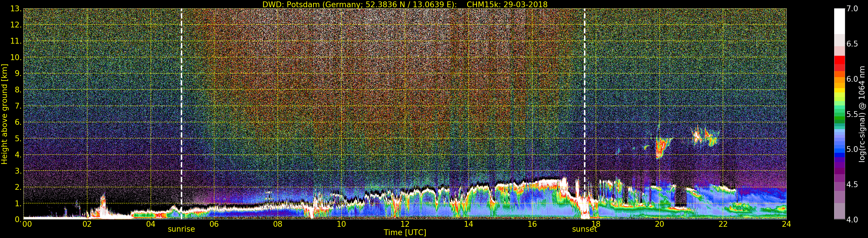Click the y-axis tick label '9.'
Screen dimensions: 868x238
(x=18, y=73)
